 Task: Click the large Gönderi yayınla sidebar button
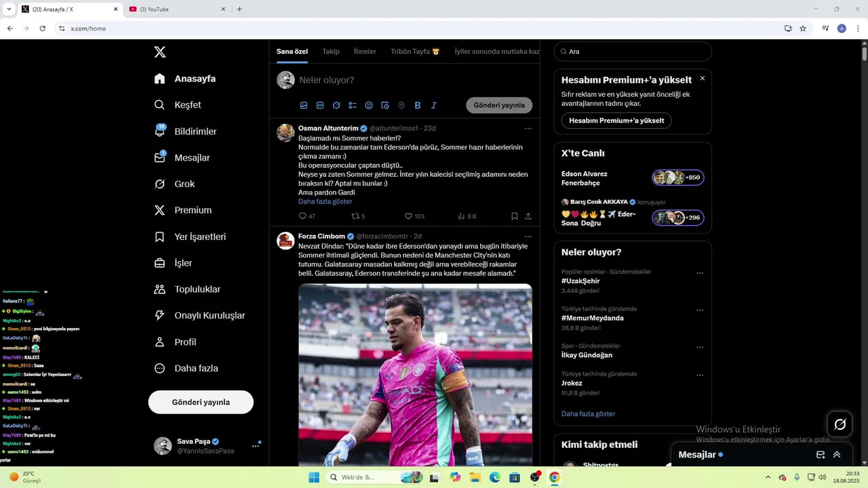pos(201,402)
